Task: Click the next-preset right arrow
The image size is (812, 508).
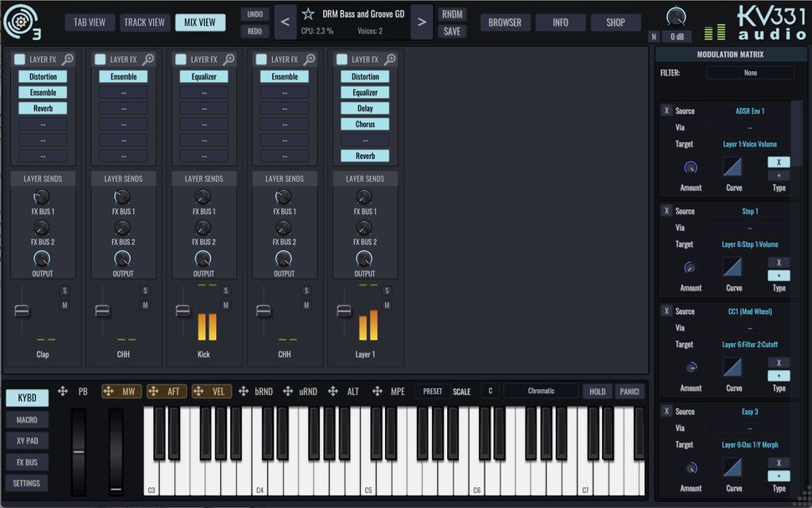Action: click(421, 22)
